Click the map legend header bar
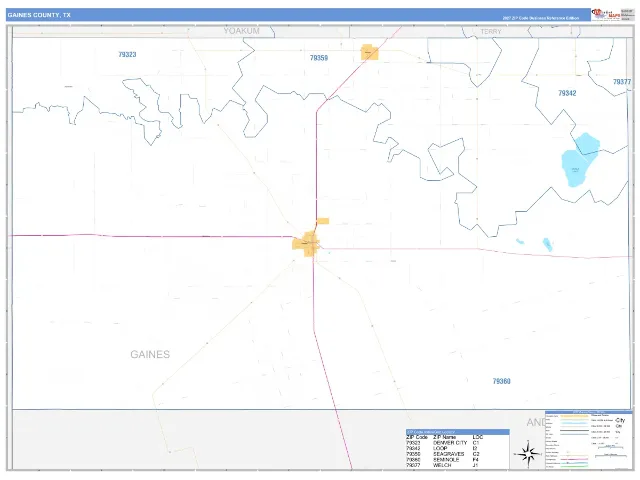Image resolution: width=640 pixels, height=480 pixels. point(589,412)
